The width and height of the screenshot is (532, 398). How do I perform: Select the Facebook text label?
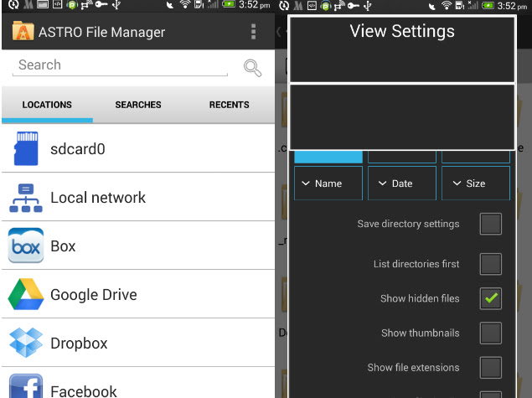pos(84,390)
